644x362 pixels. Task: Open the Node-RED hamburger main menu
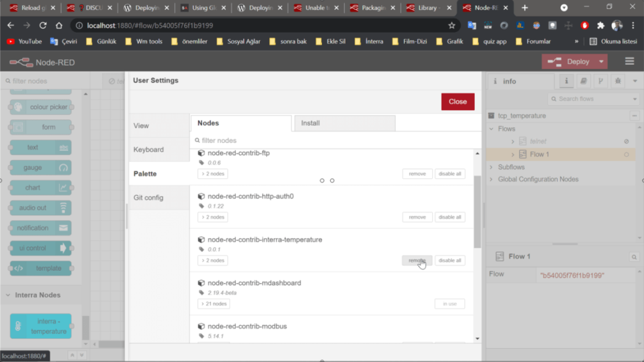(629, 62)
